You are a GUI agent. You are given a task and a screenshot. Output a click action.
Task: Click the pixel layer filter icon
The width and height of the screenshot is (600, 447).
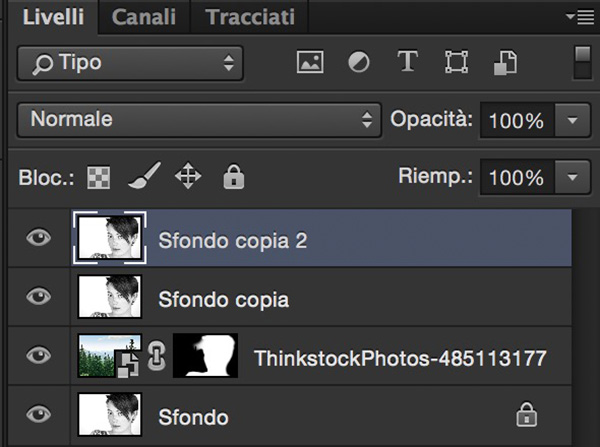tap(310, 62)
